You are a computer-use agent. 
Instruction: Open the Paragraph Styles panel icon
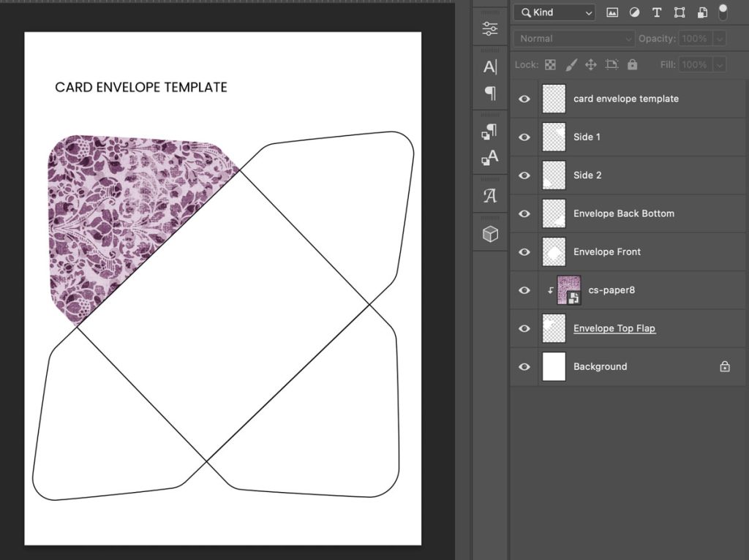tap(489, 131)
